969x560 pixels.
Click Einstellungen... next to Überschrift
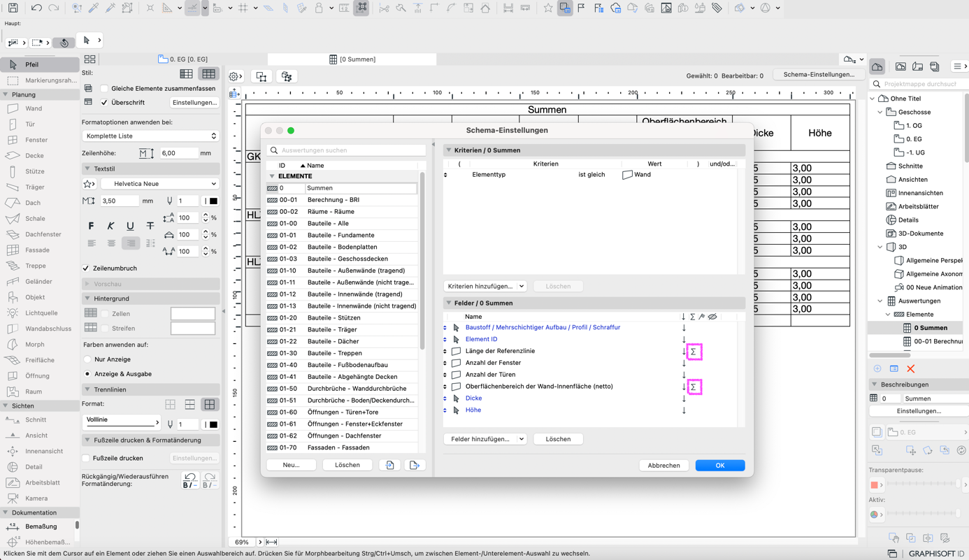pyautogui.click(x=195, y=102)
